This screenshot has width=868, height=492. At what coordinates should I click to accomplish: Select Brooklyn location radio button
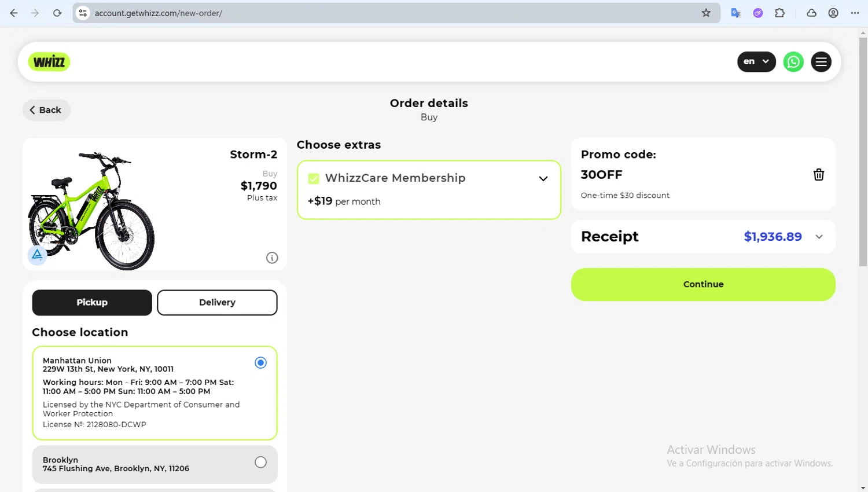point(261,462)
